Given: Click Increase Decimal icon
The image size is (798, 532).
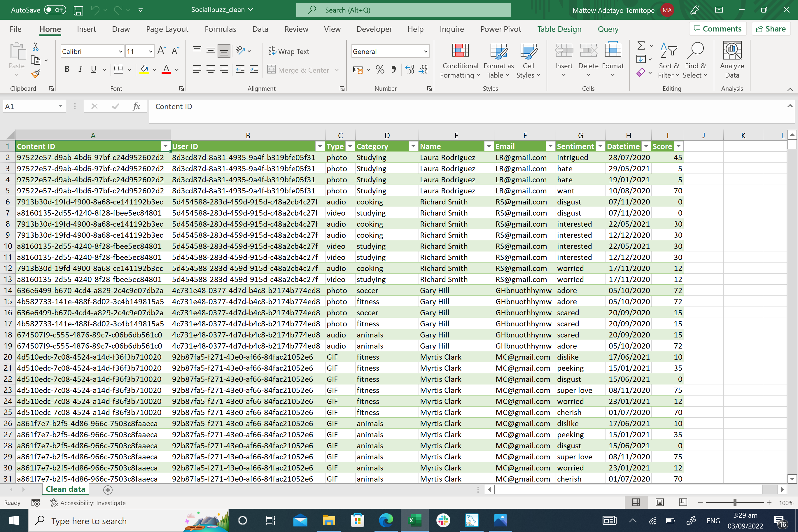Looking at the screenshot, I should click(x=410, y=70).
